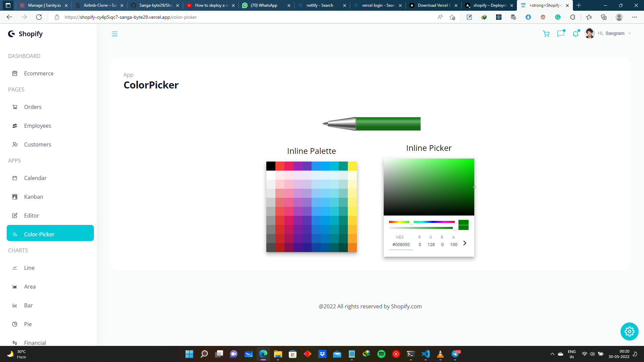
Task: Switch to the WhatsApp browser tab
Action: [x=264, y=5]
